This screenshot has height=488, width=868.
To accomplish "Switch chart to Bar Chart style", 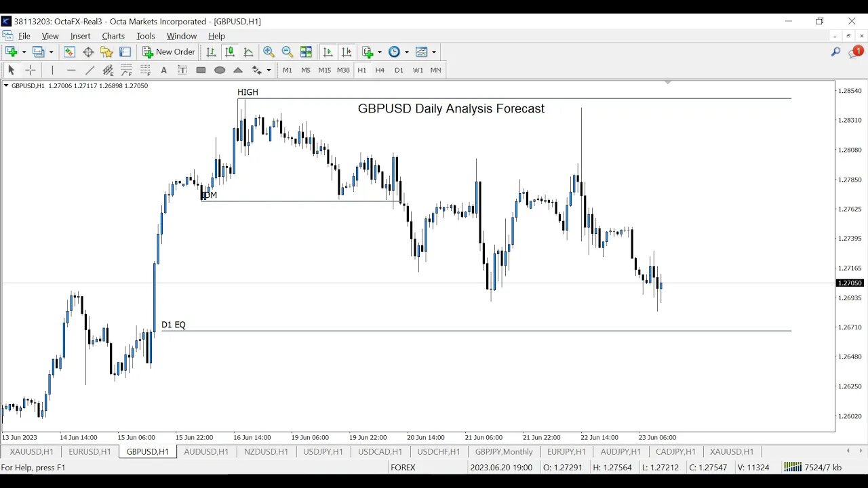I will click(x=211, y=52).
